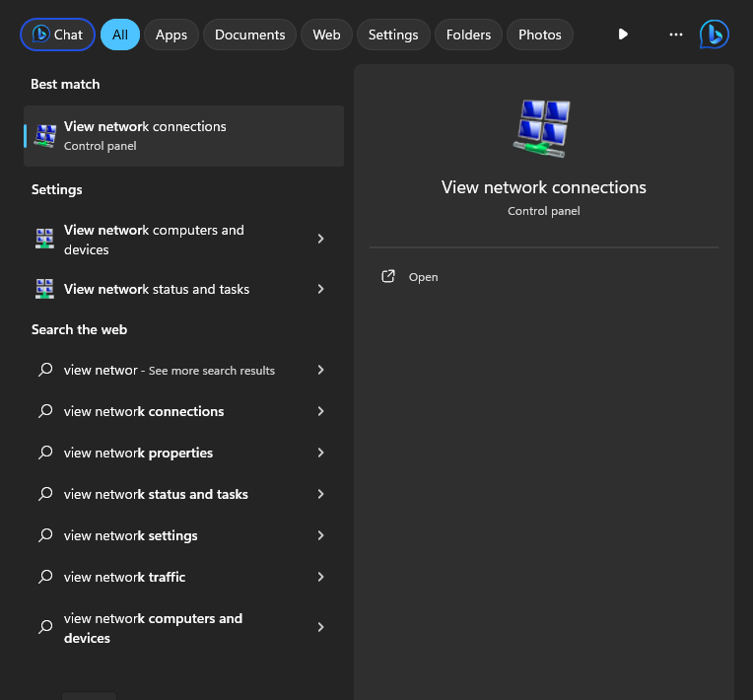Expand chevron for 'view network settings'
The height and width of the screenshot is (700, 753).
tap(320, 534)
